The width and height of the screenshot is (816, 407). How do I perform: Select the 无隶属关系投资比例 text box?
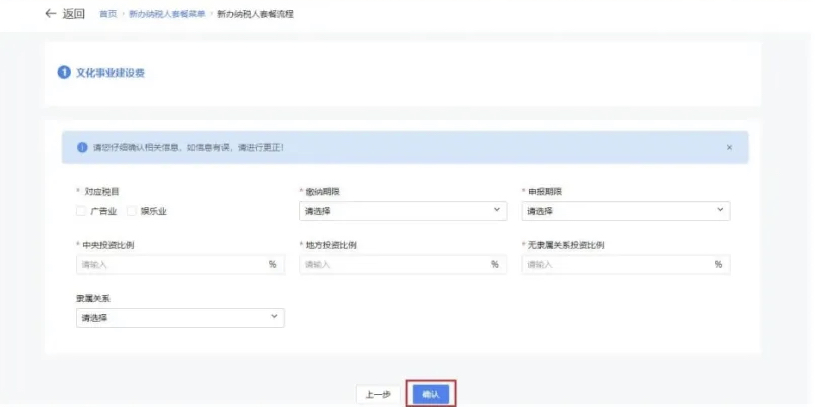pyautogui.click(x=616, y=265)
